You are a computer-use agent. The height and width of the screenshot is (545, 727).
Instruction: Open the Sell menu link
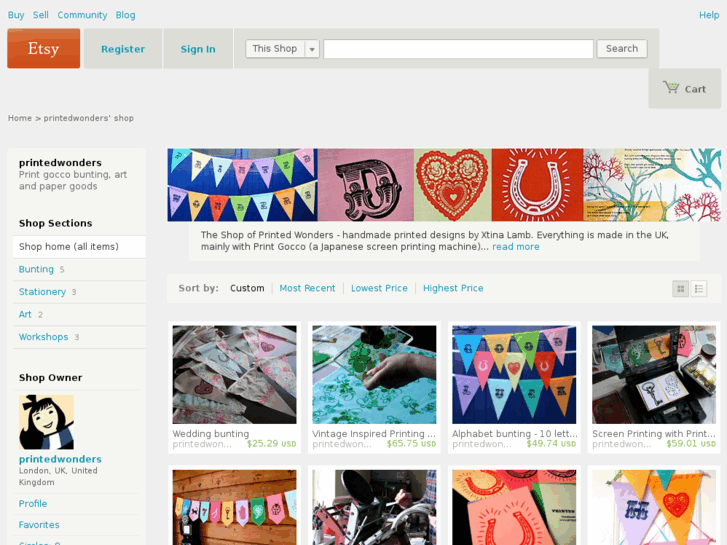tap(41, 15)
